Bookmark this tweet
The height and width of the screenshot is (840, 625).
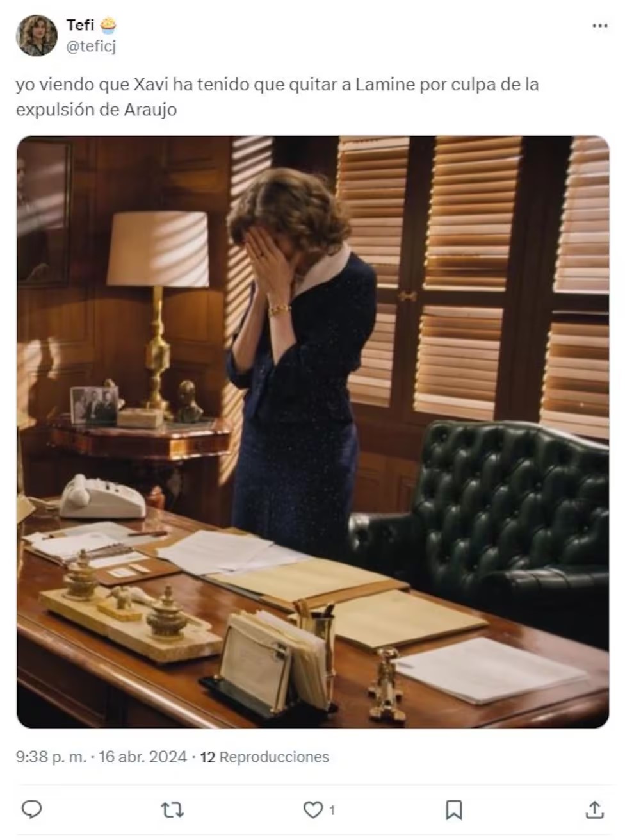coord(453,810)
